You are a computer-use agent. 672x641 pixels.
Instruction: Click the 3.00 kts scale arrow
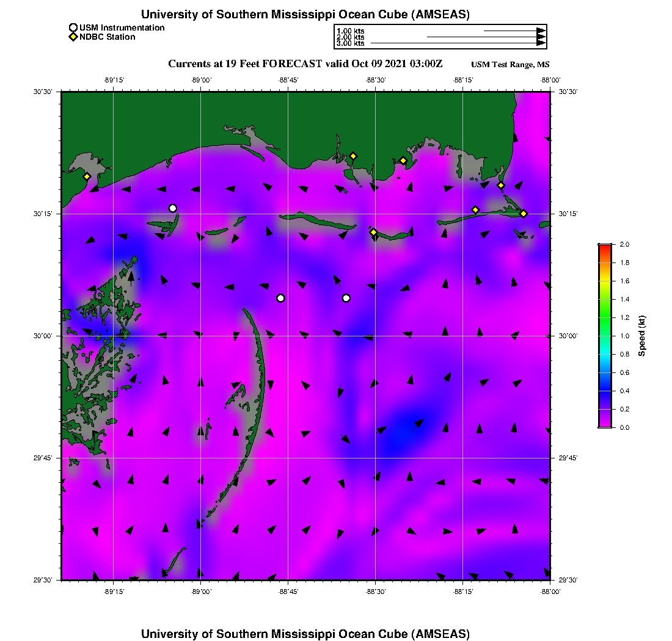(x=458, y=43)
